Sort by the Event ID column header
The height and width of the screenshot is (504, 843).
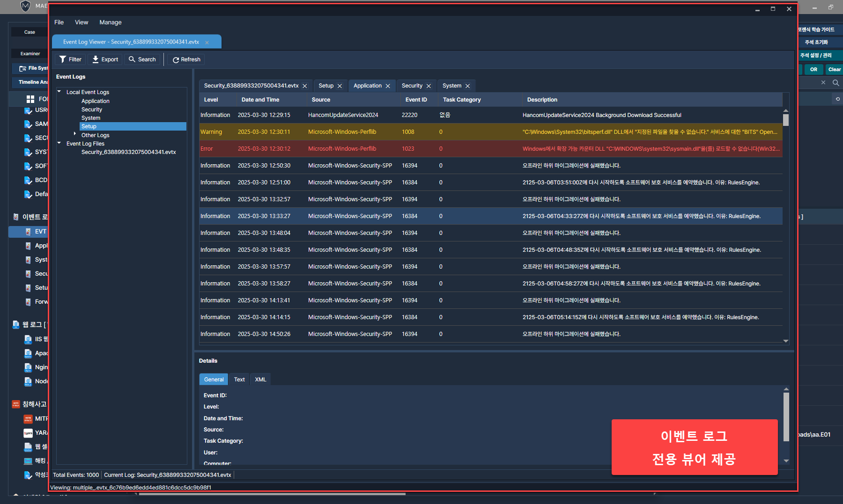tap(416, 100)
